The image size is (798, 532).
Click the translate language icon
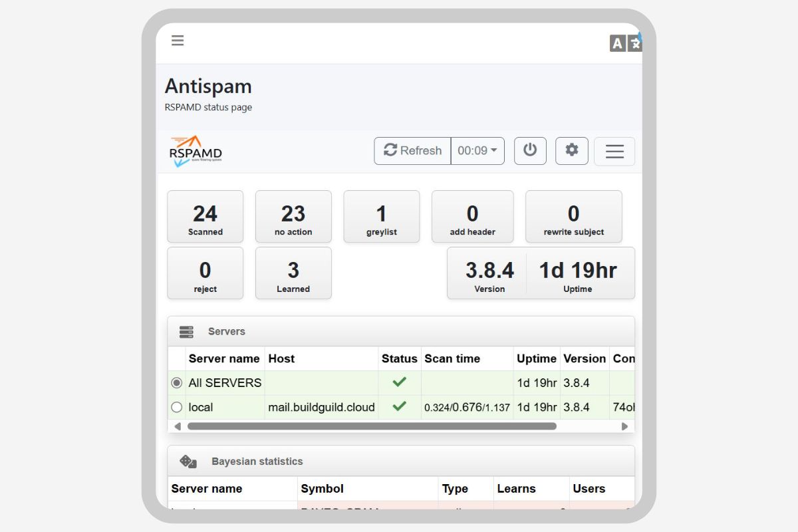tap(625, 43)
